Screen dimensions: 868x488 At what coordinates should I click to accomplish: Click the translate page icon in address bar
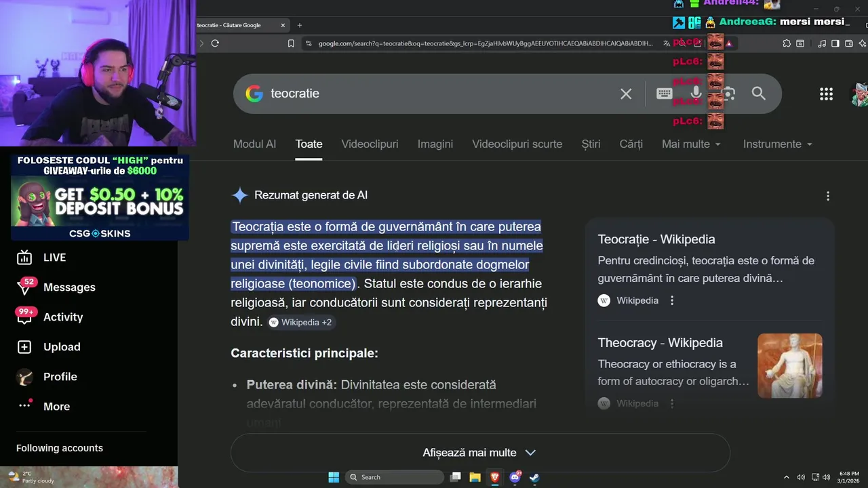tap(667, 43)
